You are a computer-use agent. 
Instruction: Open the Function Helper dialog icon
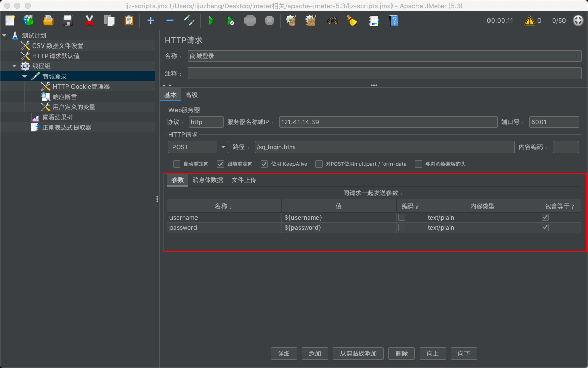pos(374,20)
